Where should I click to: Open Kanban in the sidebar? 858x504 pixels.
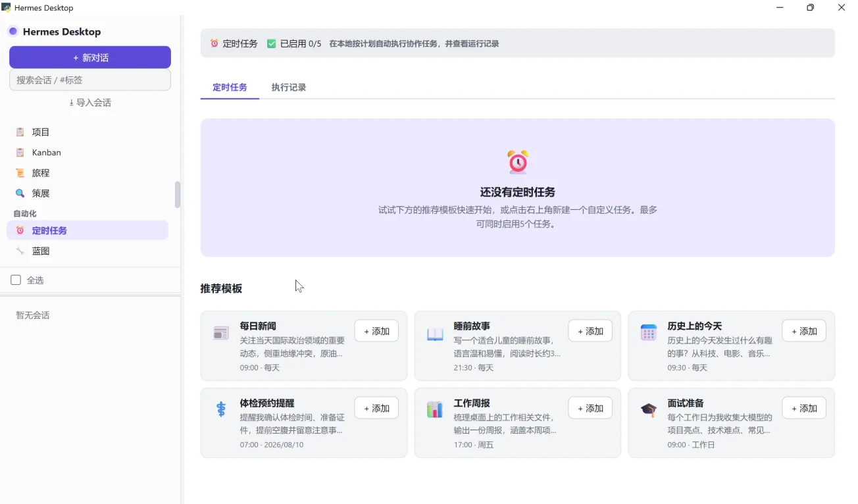(x=88, y=153)
